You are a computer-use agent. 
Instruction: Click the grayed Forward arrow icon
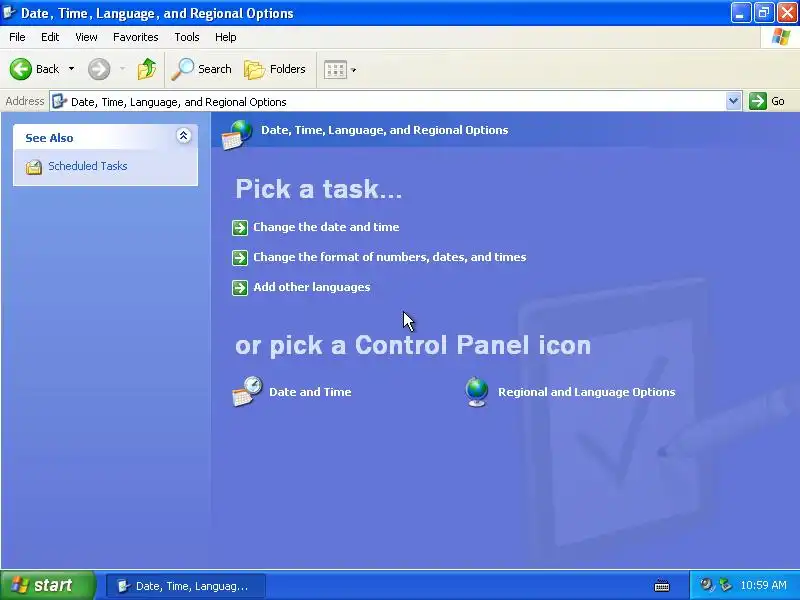[x=99, y=69]
